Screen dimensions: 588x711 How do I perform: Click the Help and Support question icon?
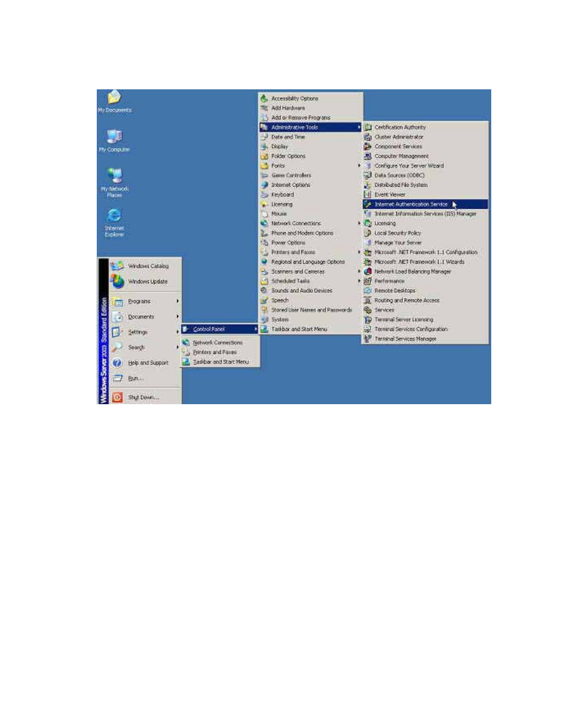118,363
